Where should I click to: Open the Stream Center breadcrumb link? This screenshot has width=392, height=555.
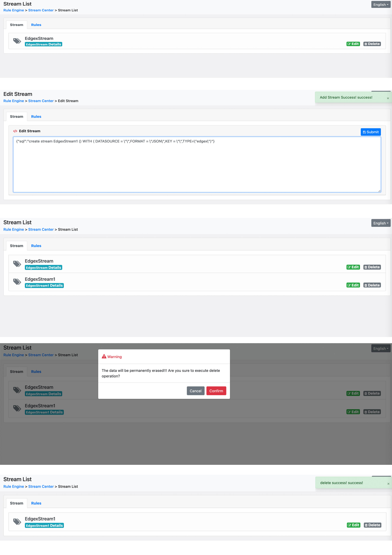tap(41, 10)
